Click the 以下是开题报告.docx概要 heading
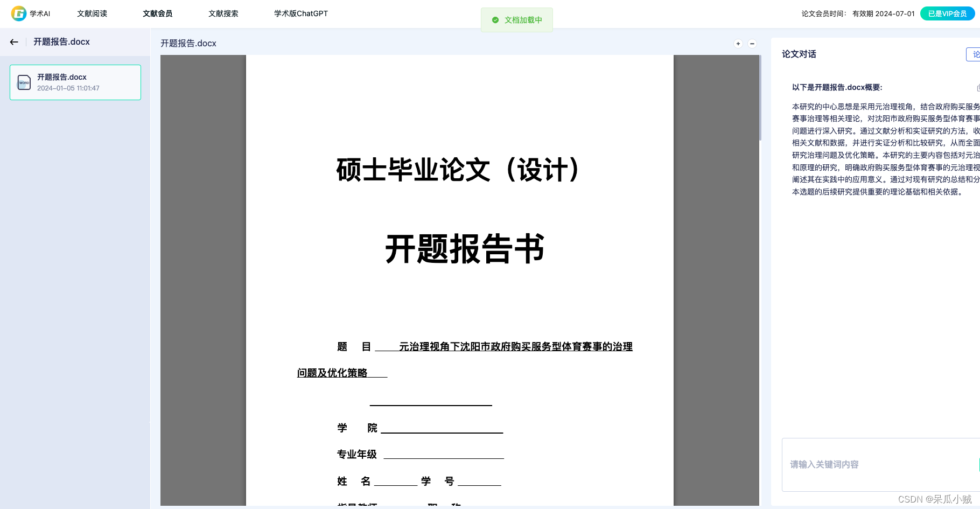 coord(837,87)
